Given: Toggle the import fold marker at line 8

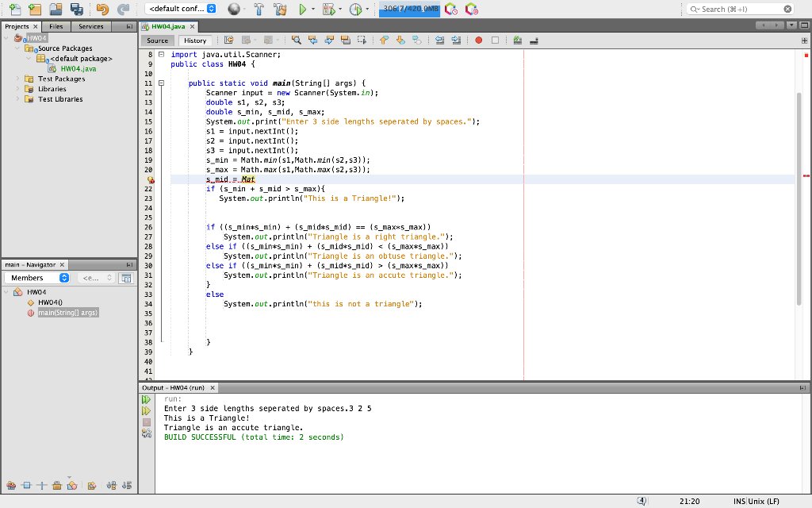Looking at the screenshot, I should (161, 55).
